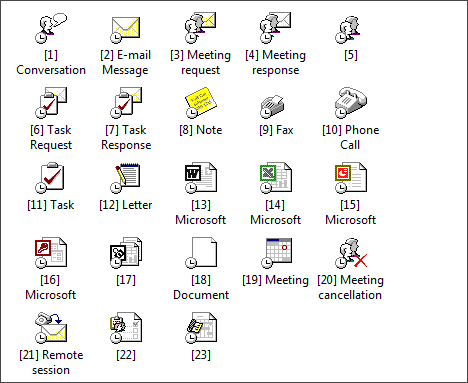This screenshot has height=383, width=468.
Task: Click the "[5]" number caption
Action: click(351, 55)
